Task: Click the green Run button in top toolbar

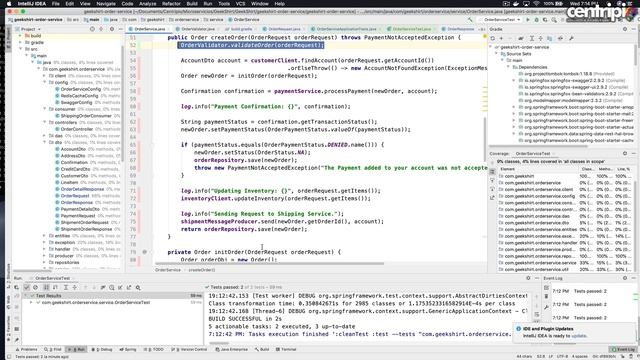Action: (528, 20)
